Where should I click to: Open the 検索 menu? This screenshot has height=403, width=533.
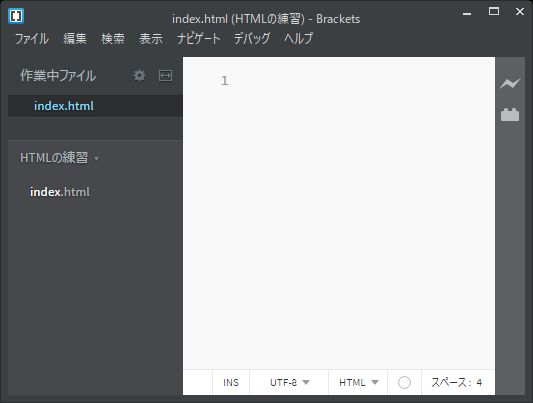pos(113,38)
